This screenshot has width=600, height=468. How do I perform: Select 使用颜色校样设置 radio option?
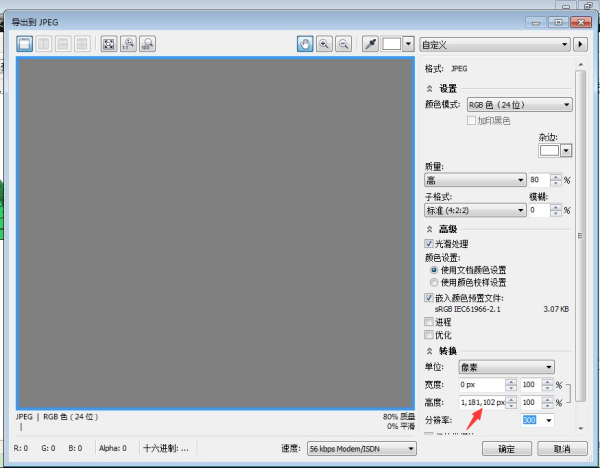434,283
